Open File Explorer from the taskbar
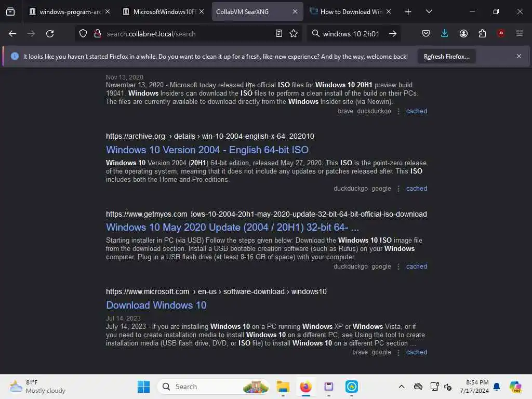 (x=283, y=387)
